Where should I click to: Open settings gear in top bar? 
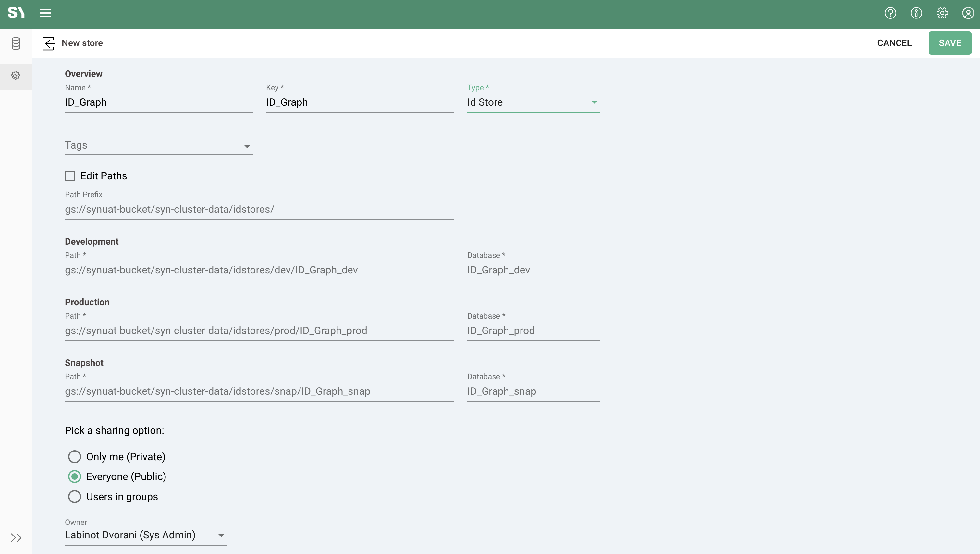pos(942,13)
